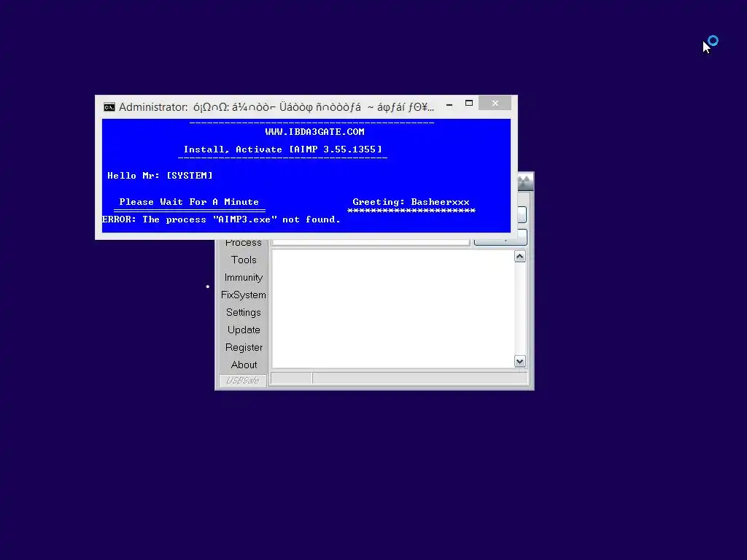747x560 pixels.
Task: Select Immunity in USBSafe sidebar
Action: point(244,278)
